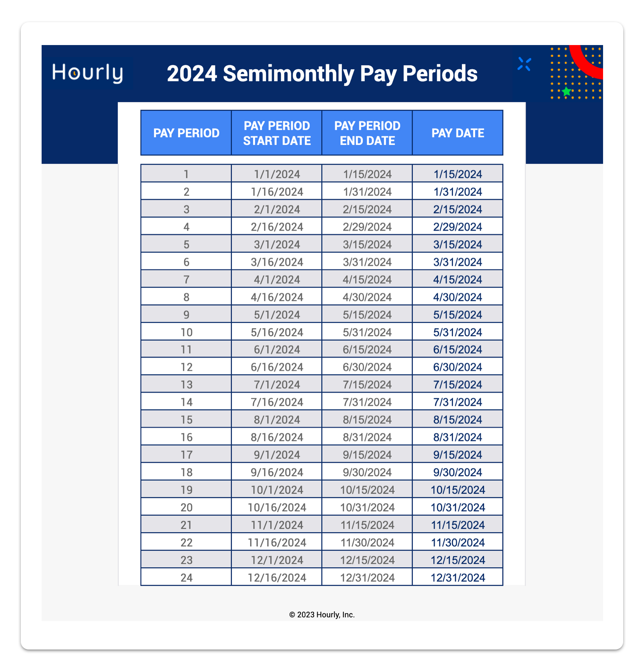
Task: Click the green star decoration
Action: point(566,92)
